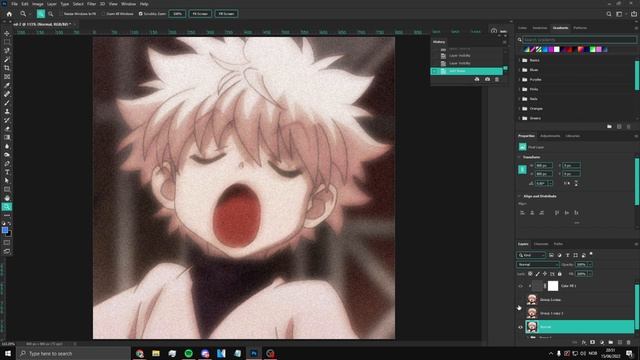The width and height of the screenshot is (640, 360).
Task: Pick the green gradient swatch
Action: [593, 49]
